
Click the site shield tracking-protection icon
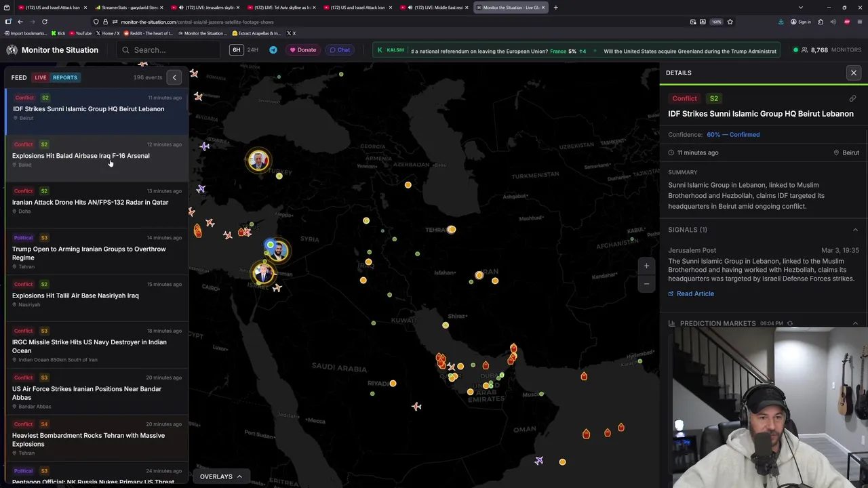click(96, 22)
